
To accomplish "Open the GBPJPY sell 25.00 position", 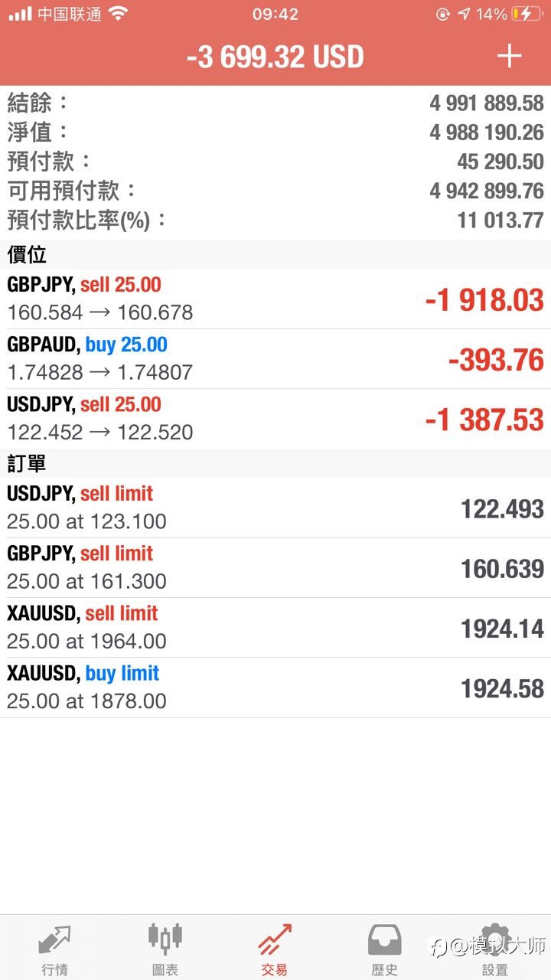I will [275, 299].
